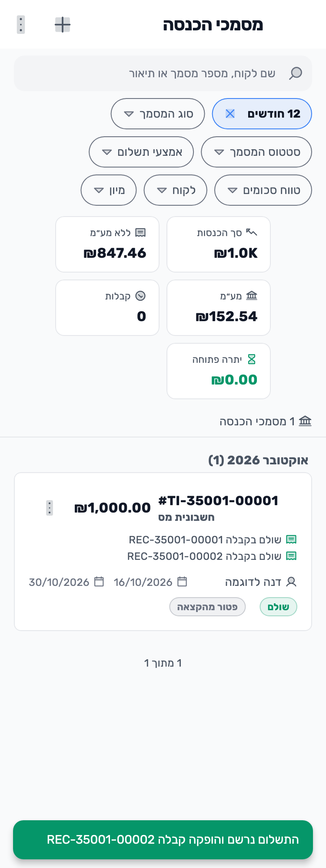Screen dimensions: 326x868
Task: Click the receipt icon next to REC-35001-00002
Action: click(291, 556)
